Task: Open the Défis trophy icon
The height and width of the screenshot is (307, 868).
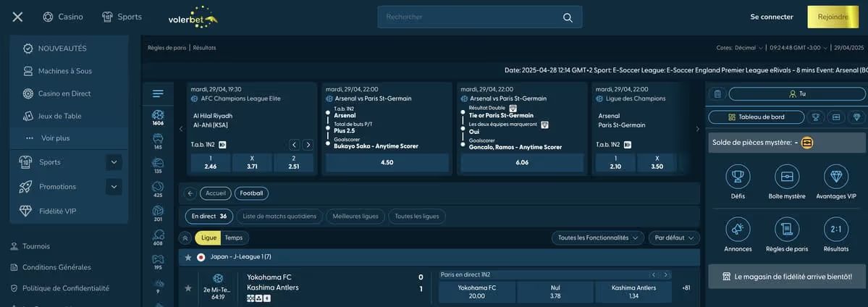Action: point(738,177)
